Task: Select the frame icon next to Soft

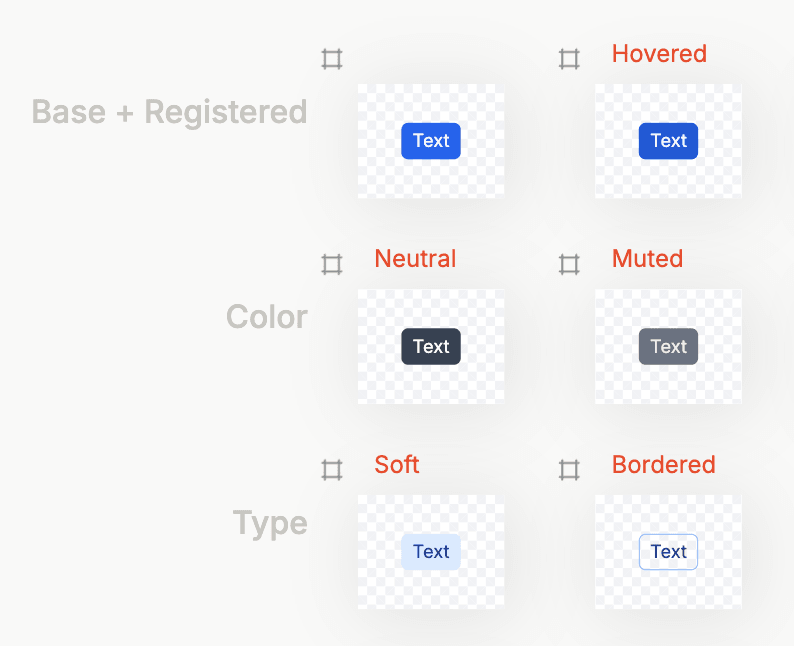Action: tap(332, 470)
